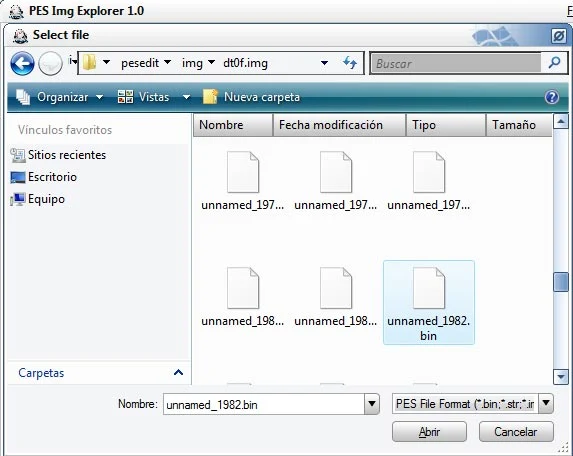This screenshot has height=456, width=573.
Task: Click the PES Img Explorer app icon
Action: (x=16, y=11)
